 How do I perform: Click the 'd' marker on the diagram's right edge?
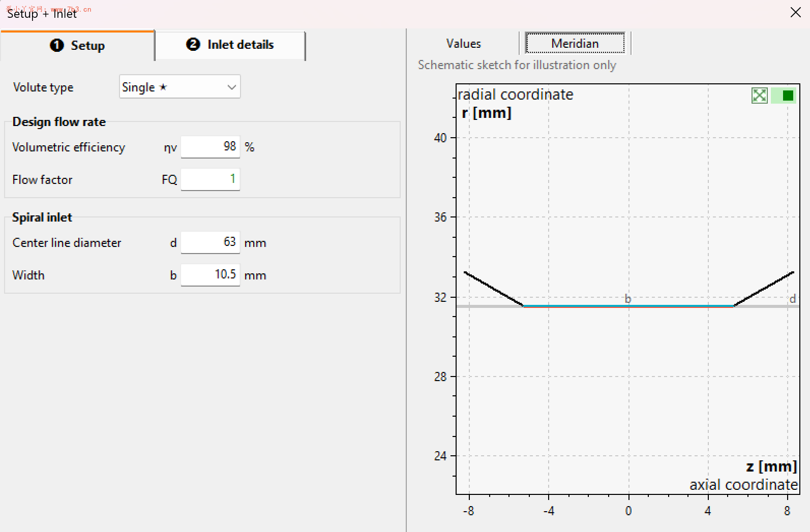792,299
